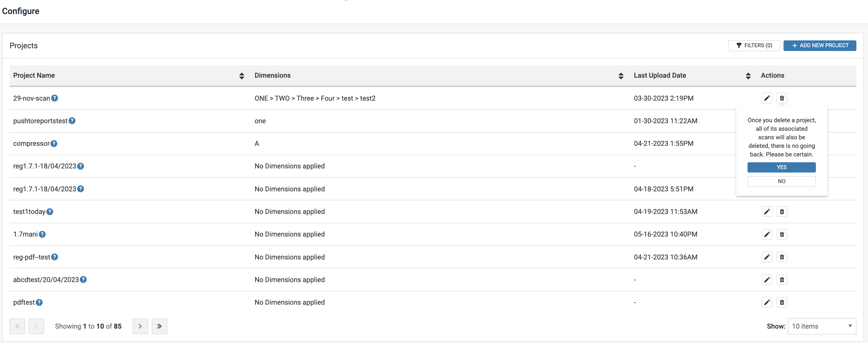Click trash icon for abcdtest/20/04/2023
This screenshot has height=343, width=868.
tap(781, 280)
